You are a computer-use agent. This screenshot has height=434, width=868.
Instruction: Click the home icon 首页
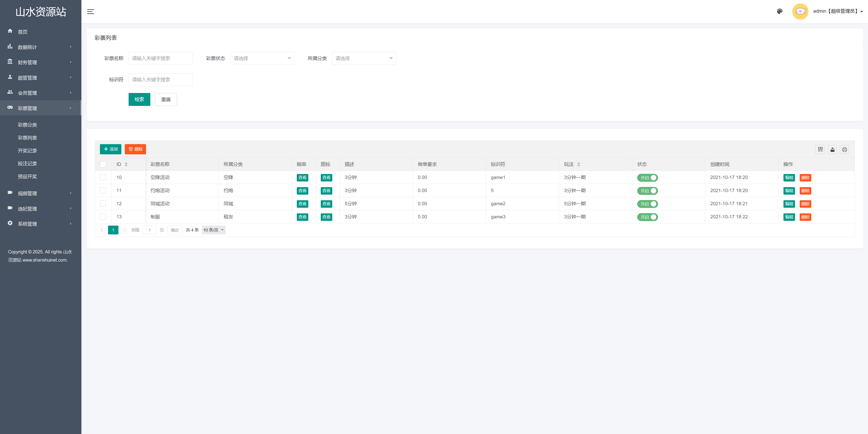(x=10, y=31)
